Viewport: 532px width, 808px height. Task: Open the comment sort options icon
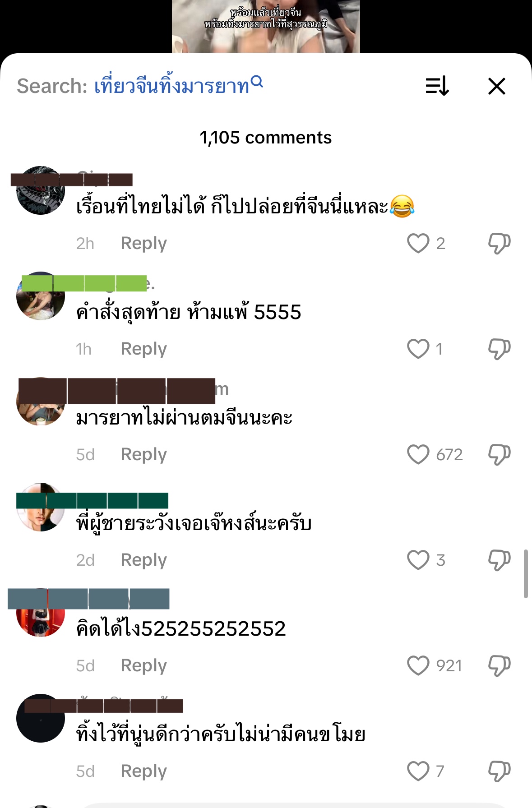[x=437, y=86]
